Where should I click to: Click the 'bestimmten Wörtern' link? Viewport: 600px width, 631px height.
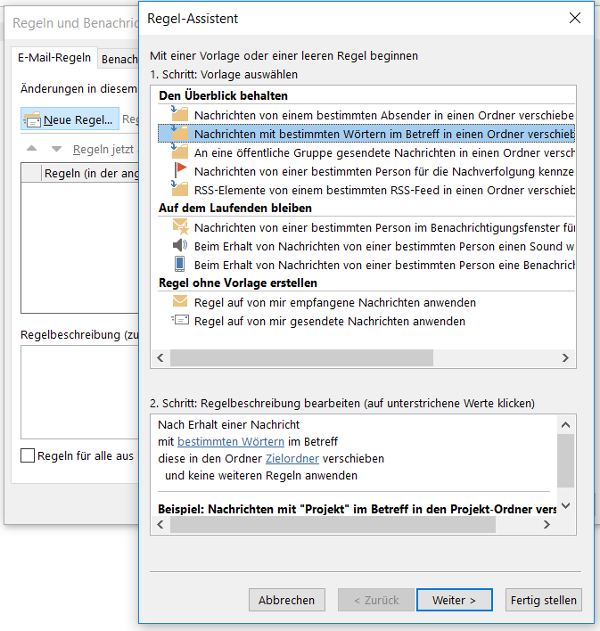pos(230,441)
